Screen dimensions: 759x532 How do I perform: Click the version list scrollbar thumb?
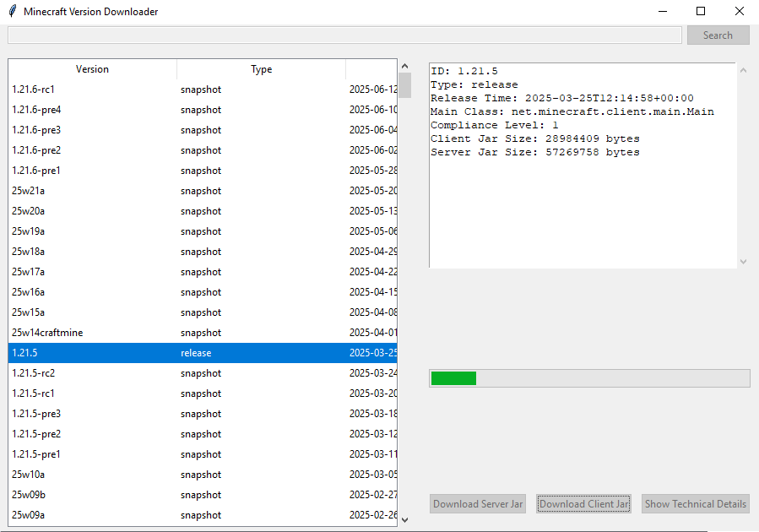(405, 85)
